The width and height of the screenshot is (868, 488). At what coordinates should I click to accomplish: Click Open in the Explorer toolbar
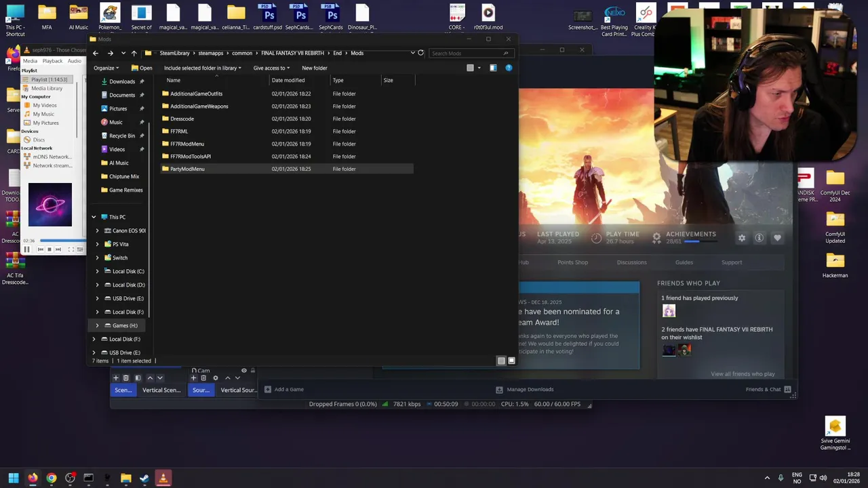coord(142,68)
